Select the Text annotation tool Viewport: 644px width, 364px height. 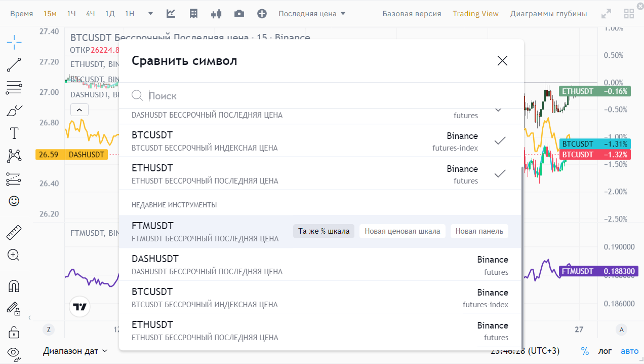coord(14,133)
